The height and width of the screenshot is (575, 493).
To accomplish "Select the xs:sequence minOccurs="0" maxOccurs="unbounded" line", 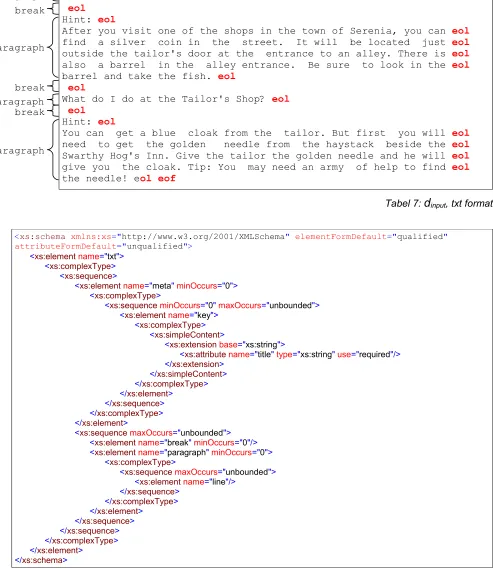I will tap(212, 305).
